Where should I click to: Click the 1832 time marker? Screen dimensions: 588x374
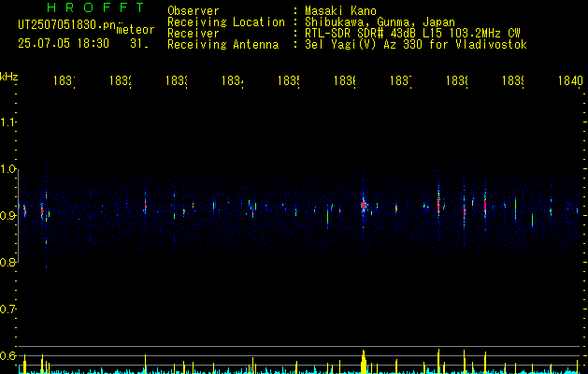(121, 80)
